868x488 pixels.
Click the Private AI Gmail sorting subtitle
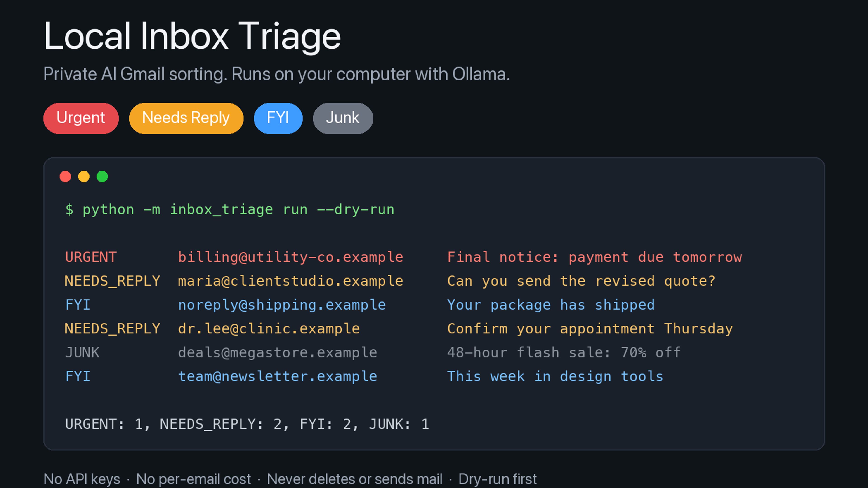click(x=277, y=74)
